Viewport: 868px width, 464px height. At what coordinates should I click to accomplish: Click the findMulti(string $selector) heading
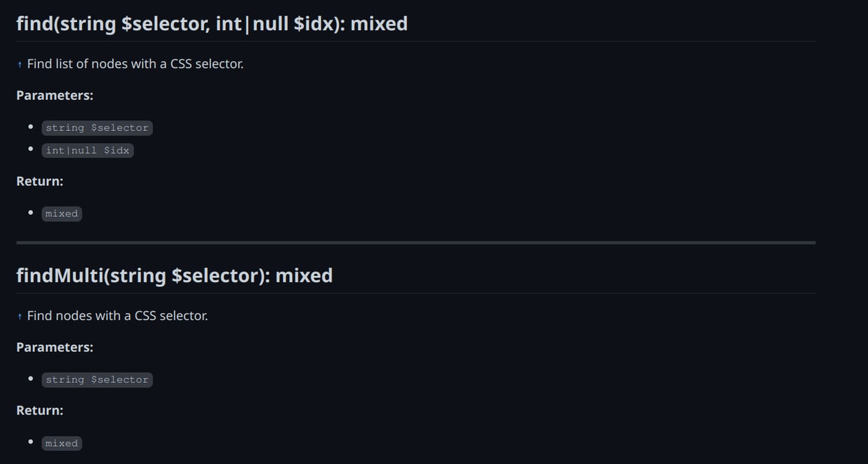[174, 276]
